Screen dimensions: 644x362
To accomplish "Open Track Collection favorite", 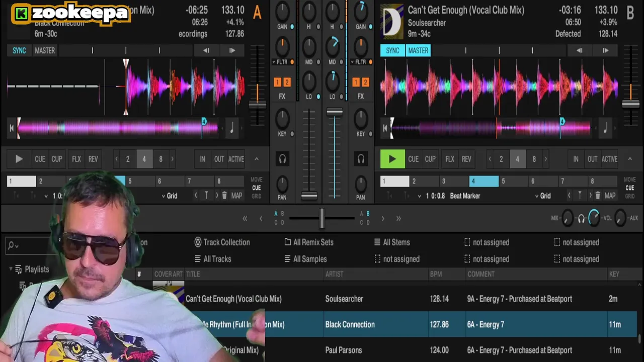I will [222, 242].
